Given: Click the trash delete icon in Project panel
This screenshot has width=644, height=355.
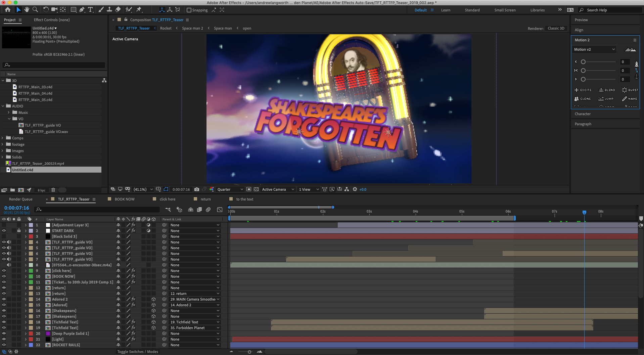Looking at the screenshot, I should point(53,190).
